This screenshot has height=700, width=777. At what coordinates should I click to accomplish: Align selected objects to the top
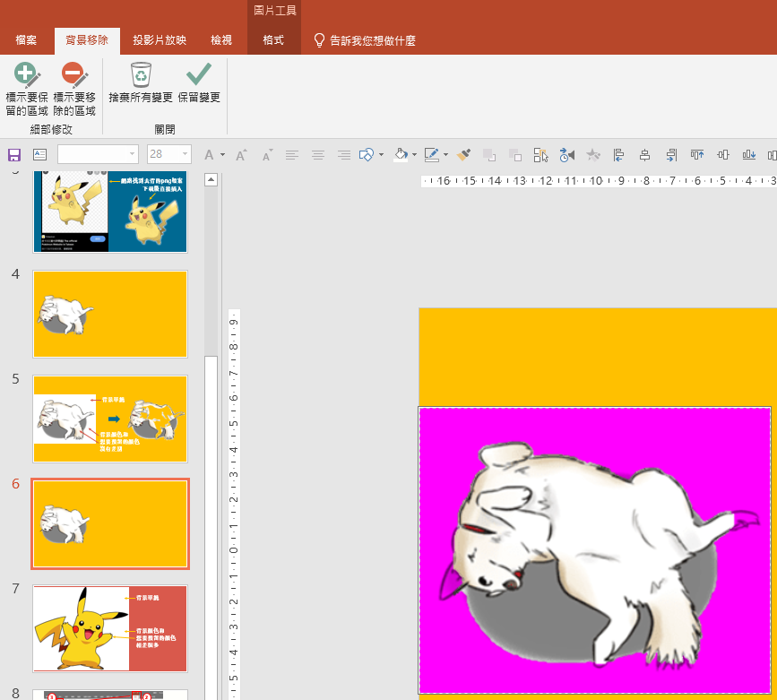(x=696, y=155)
